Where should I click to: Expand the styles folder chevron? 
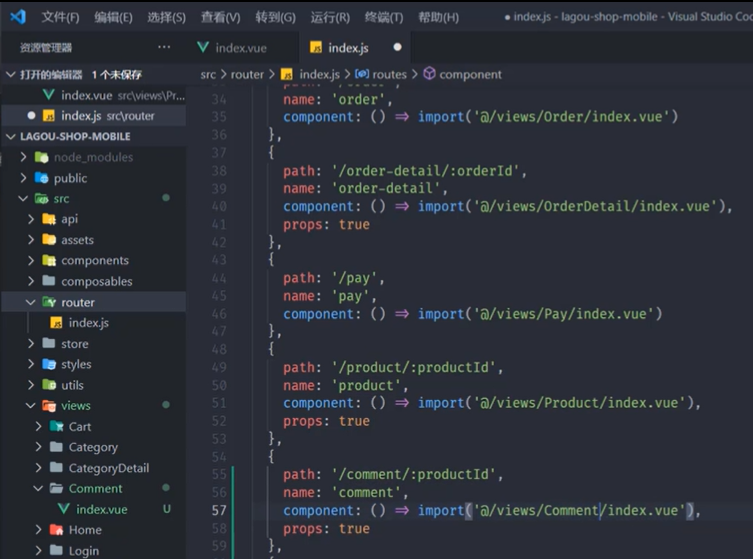tap(31, 364)
